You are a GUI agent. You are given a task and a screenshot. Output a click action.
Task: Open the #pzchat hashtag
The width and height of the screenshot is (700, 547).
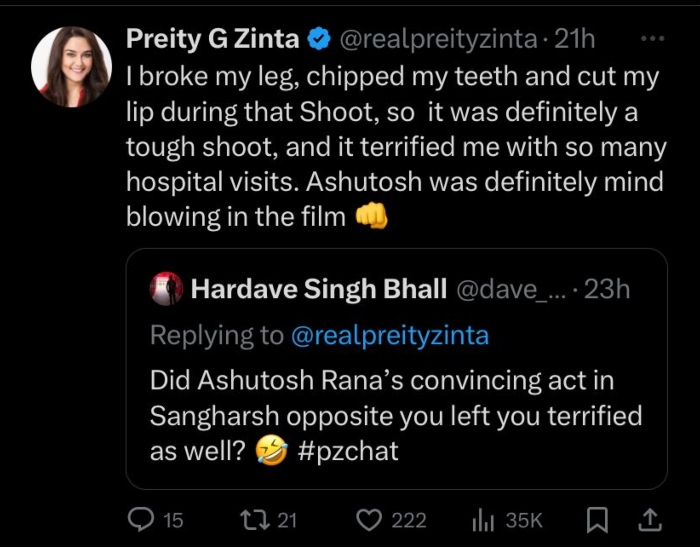click(347, 451)
